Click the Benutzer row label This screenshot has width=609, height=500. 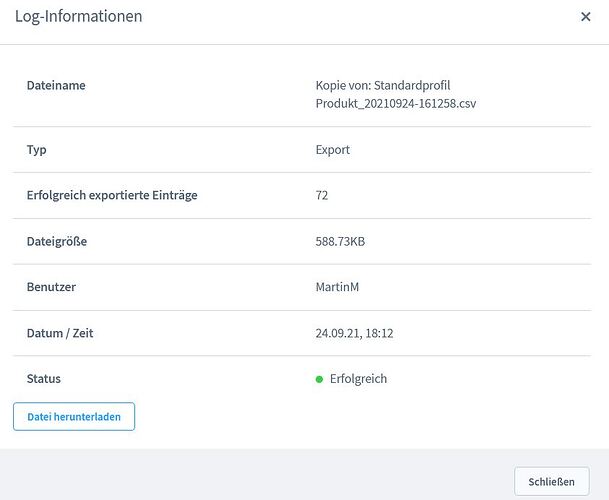coord(51,287)
